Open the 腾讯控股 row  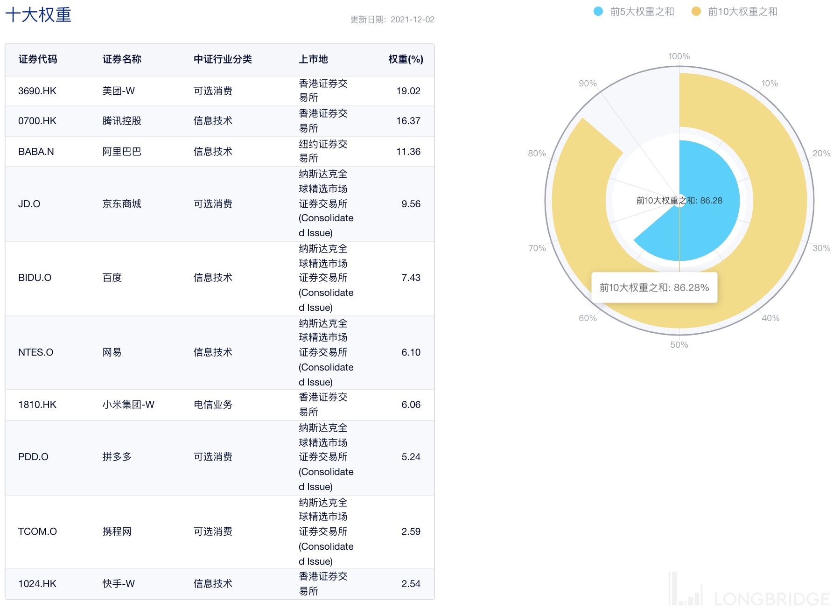[x=122, y=121]
